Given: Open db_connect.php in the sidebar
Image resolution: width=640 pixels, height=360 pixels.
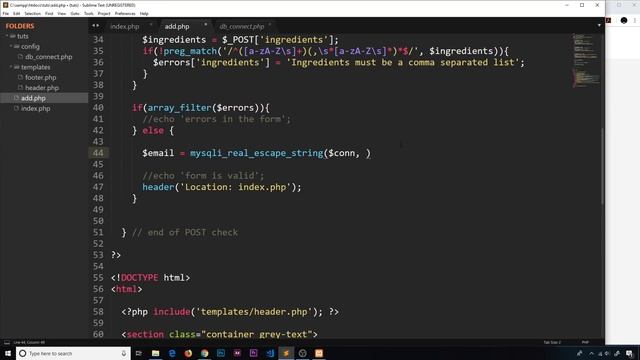Looking at the screenshot, I should point(48,57).
